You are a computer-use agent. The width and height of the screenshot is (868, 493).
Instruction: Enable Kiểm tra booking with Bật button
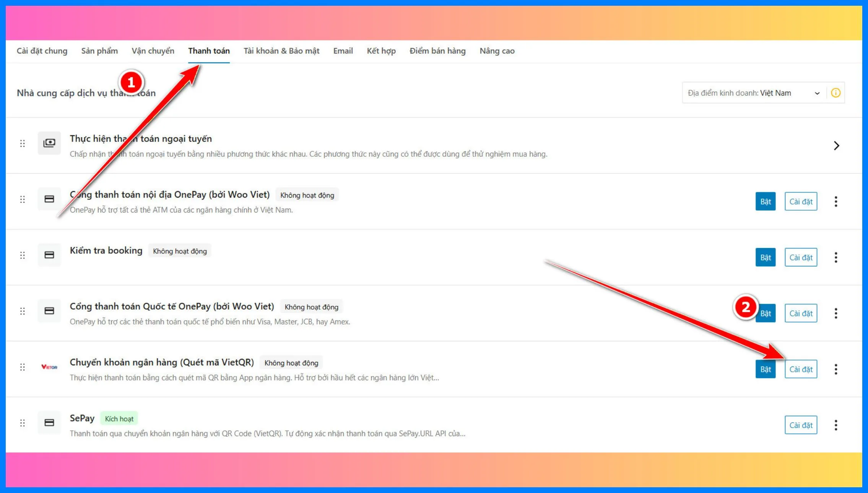(x=765, y=257)
